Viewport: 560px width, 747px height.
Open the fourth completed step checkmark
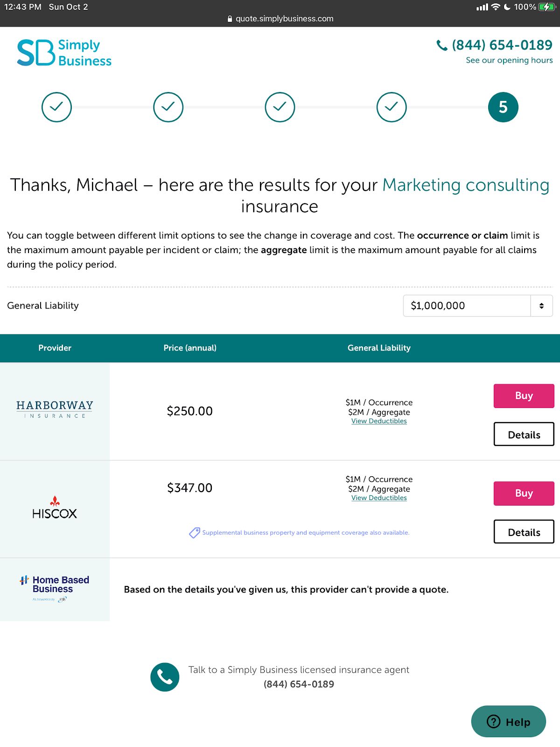pyautogui.click(x=392, y=107)
